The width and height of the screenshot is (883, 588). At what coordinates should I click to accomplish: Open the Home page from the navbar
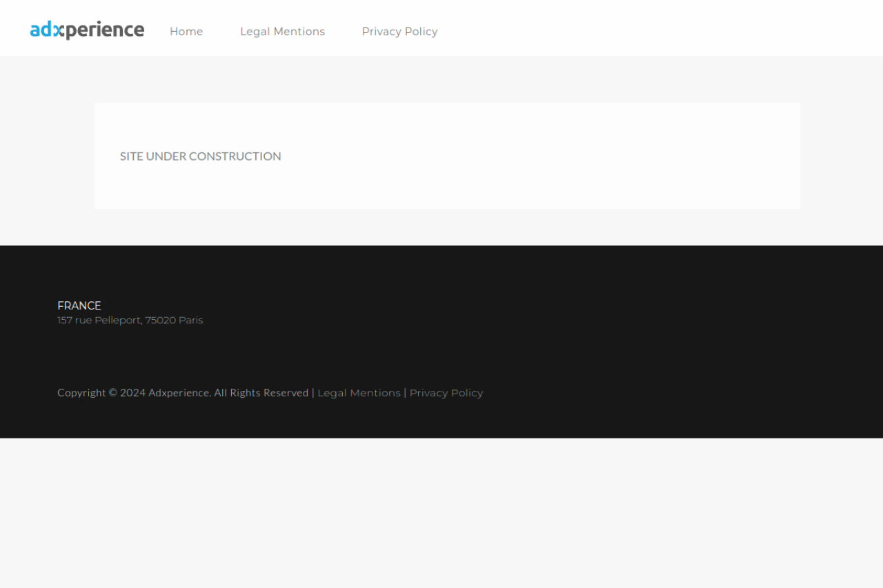tap(186, 32)
